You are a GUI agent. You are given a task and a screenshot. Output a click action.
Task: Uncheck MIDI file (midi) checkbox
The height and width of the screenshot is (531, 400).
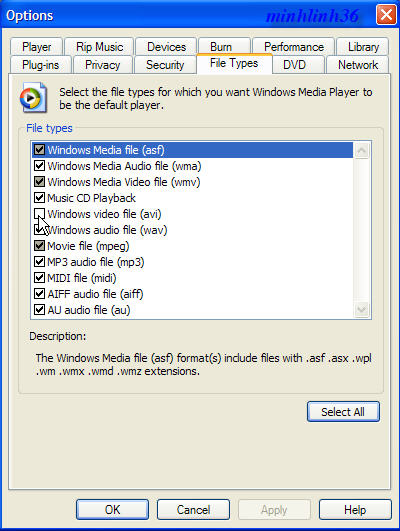[39, 278]
